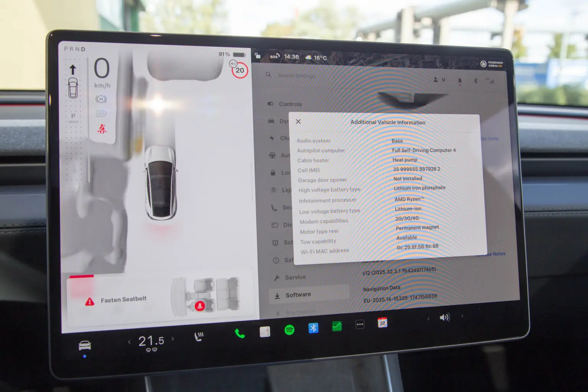This screenshot has width=588, height=392.
Task: Open the seat heater control
Action: pos(199,336)
